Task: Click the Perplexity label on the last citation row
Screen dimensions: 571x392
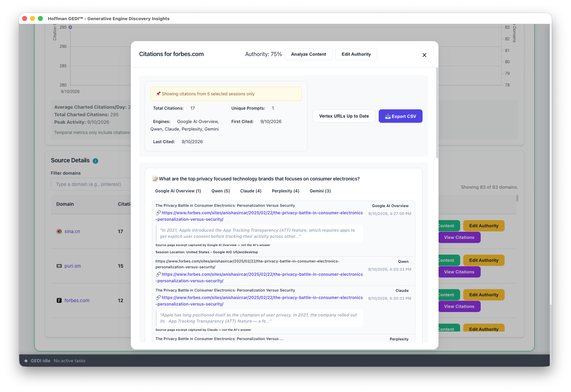Action: [x=399, y=339]
